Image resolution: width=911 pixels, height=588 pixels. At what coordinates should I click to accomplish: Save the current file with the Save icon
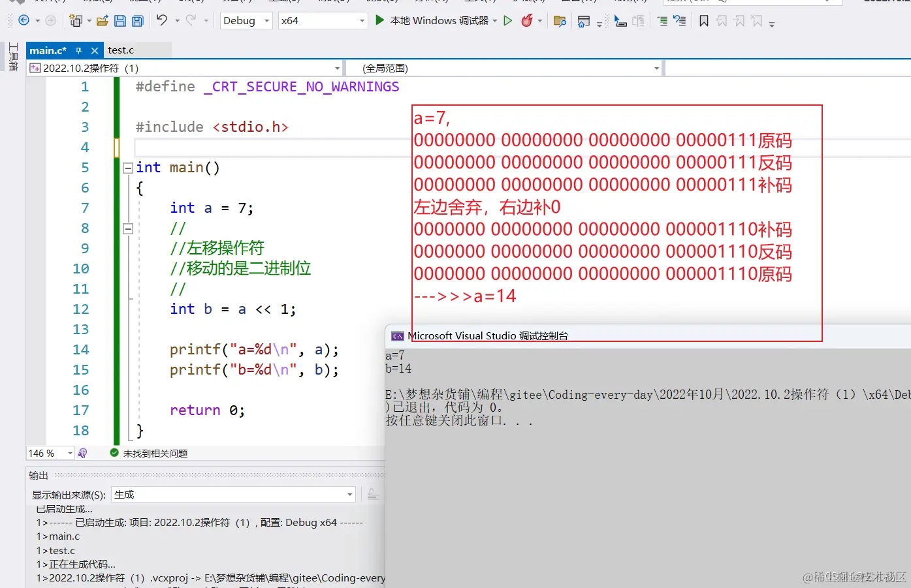coord(120,21)
